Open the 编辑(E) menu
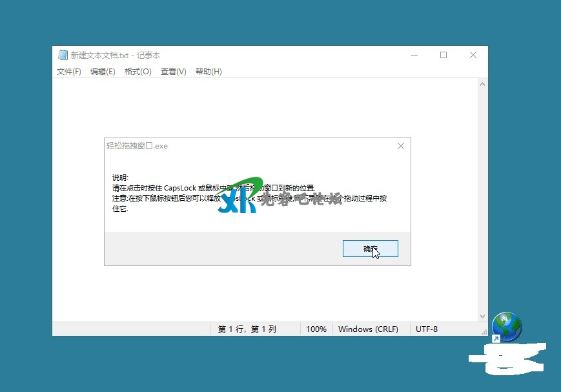The height and width of the screenshot is (392, 561). pyautogui.click(x=103, y=72)
